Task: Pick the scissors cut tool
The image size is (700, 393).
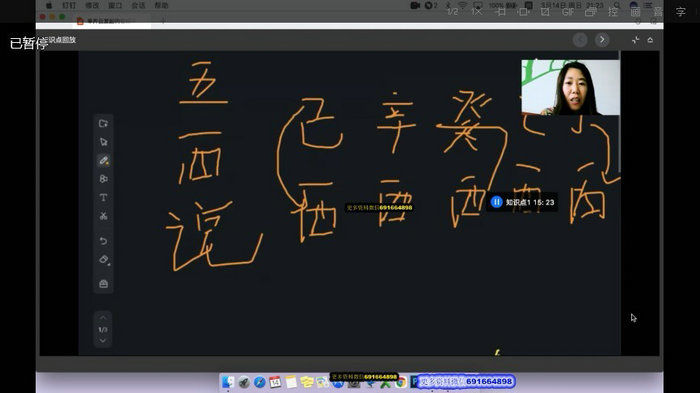Action: [104, 216]
